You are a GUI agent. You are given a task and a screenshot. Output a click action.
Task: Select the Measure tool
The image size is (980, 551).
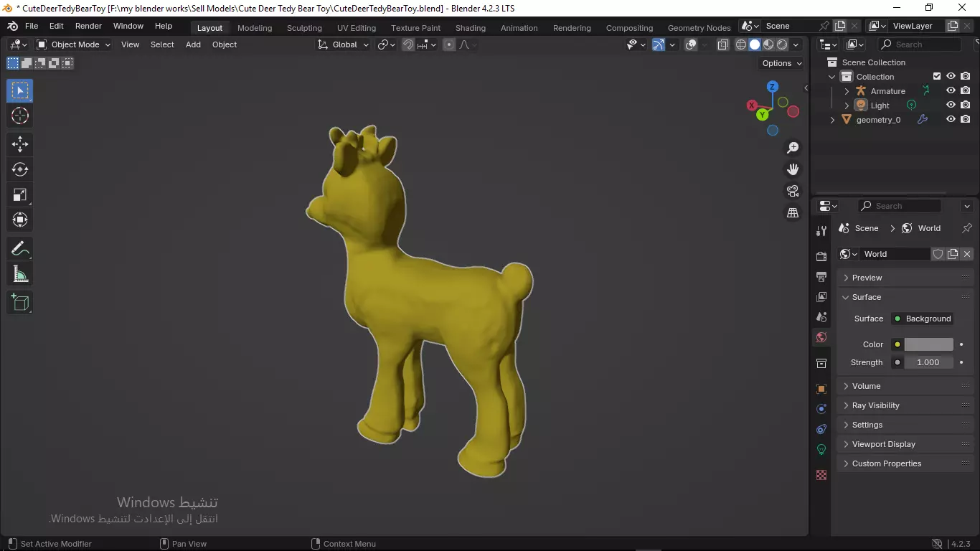tap(20, 274)
